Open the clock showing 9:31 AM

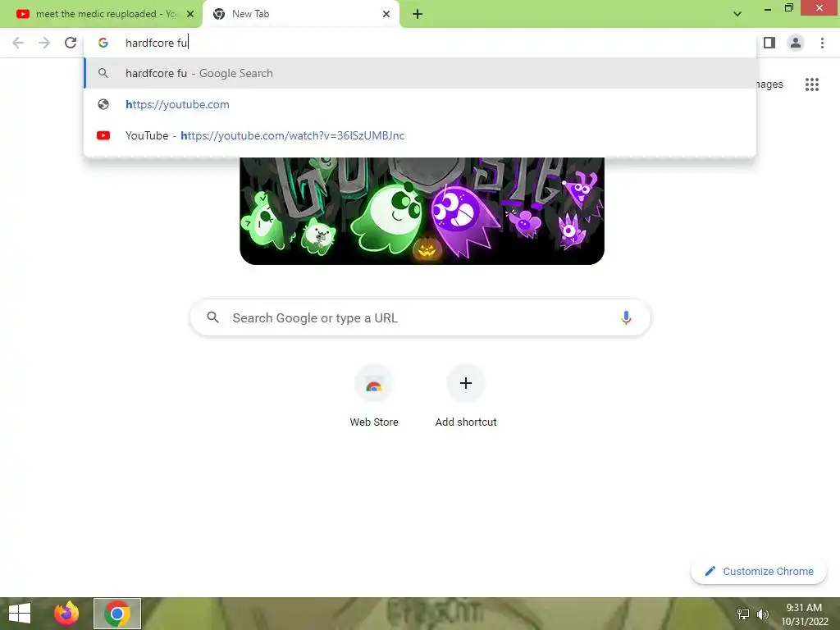804,614
